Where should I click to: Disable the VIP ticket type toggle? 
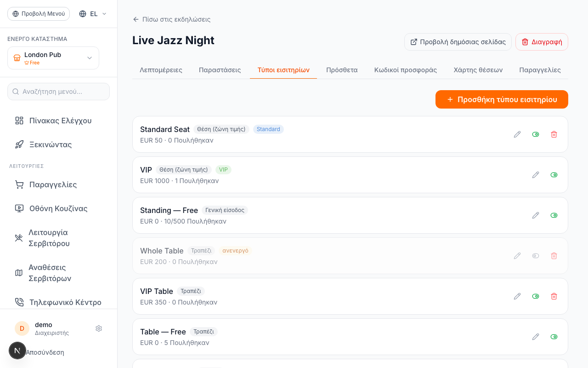tap(554, 175)
